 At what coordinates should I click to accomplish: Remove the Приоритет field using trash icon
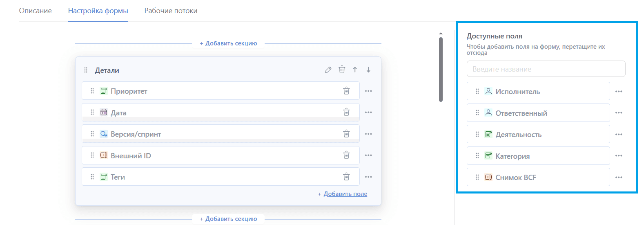(346, 91)
